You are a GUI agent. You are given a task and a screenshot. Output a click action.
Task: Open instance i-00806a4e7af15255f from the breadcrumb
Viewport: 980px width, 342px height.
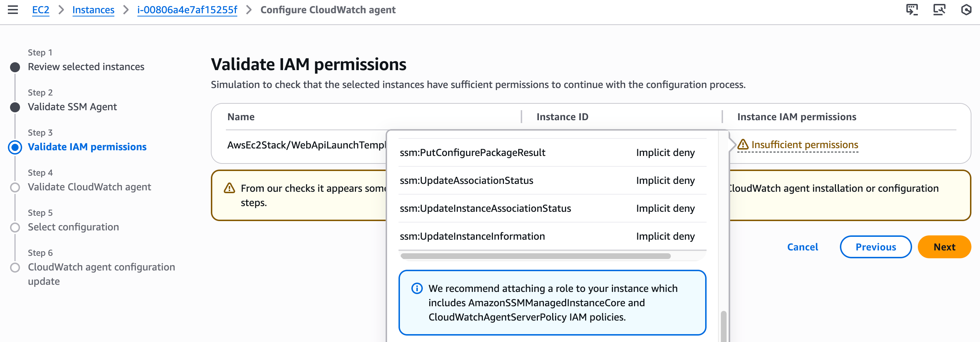coord(187,10)
